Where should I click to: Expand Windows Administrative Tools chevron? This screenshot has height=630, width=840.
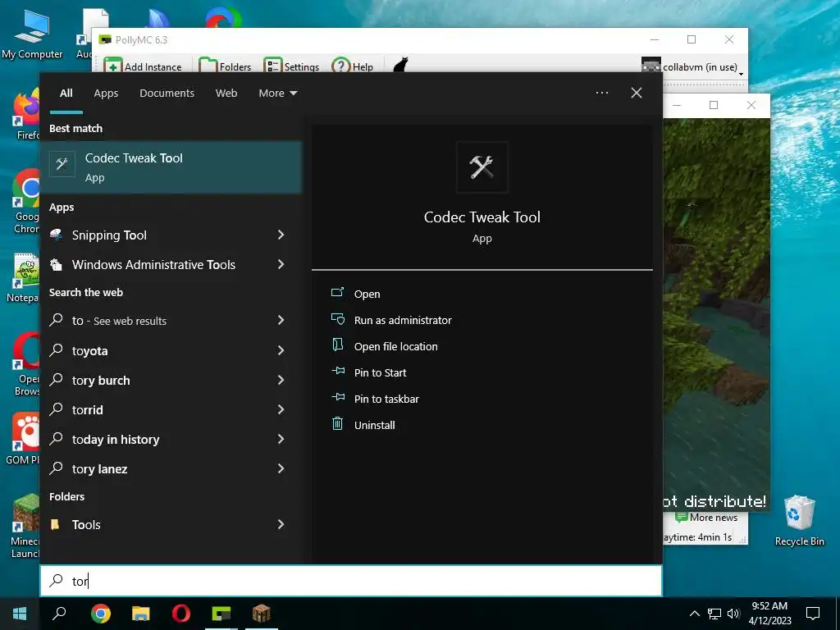coord(281,264)
